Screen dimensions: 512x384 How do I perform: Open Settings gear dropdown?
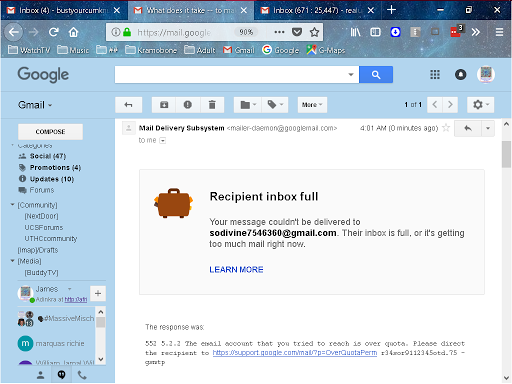pyautogui.click(x=480, y=105)
